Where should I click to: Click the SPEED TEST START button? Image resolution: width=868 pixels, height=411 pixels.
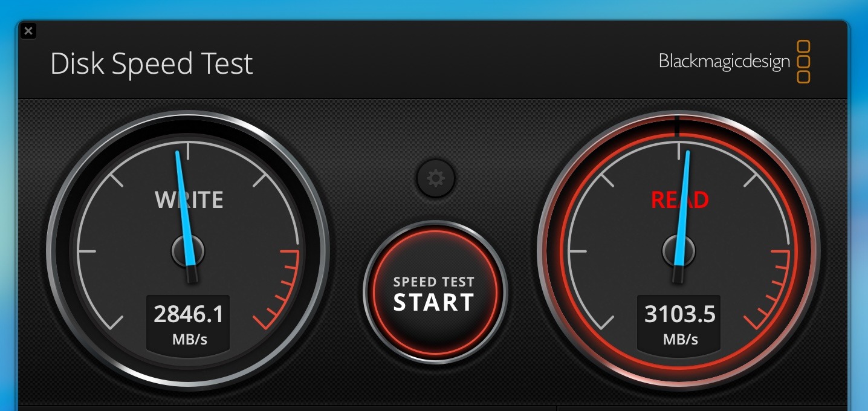[x=435, y=293]
